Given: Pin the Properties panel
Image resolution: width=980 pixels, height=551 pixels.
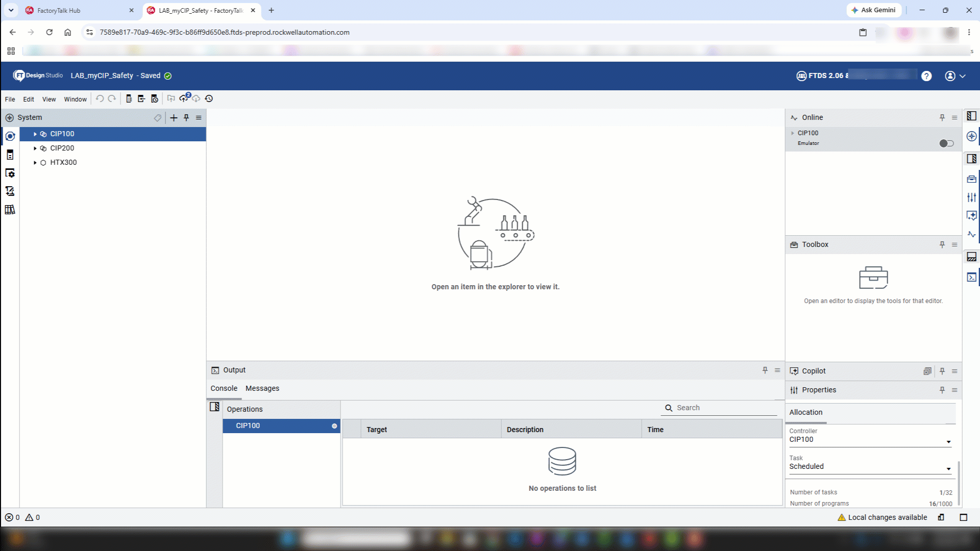Looking at the screenshot, I should (942, 390).
